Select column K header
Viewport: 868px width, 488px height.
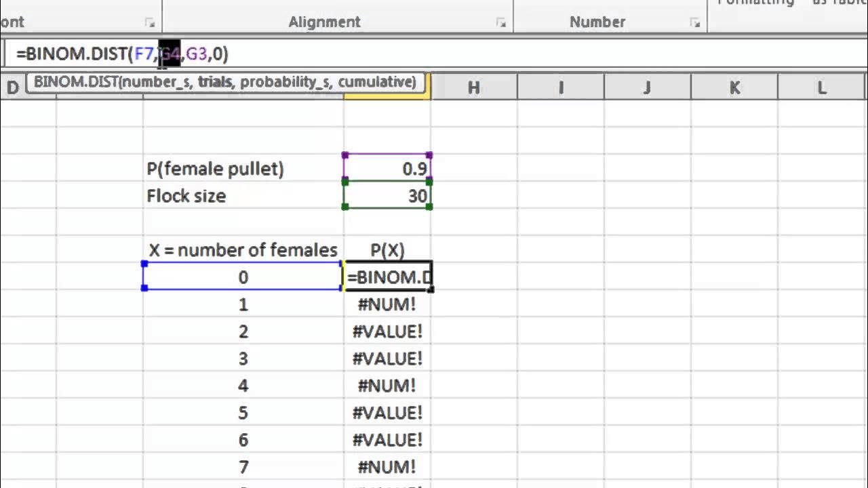pyautogui.click(x=734, y=87)
